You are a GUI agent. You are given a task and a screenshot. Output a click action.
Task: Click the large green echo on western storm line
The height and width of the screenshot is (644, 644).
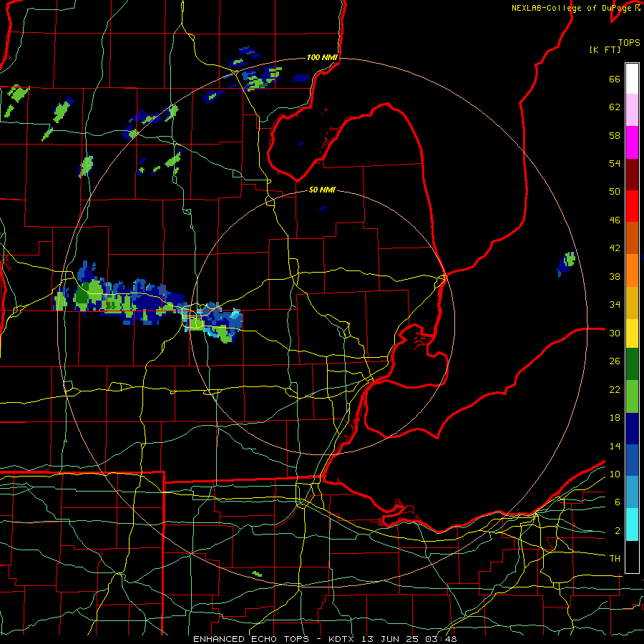[89, 293]
